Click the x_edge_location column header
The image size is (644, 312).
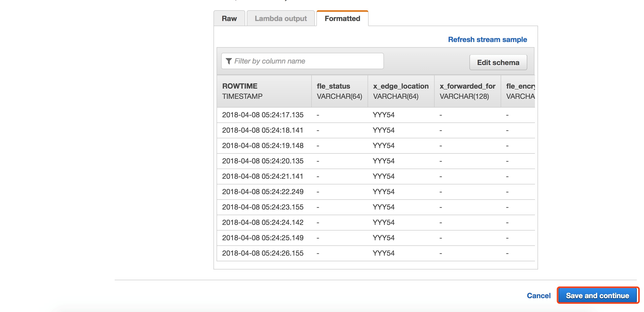(x=401, y=91)
